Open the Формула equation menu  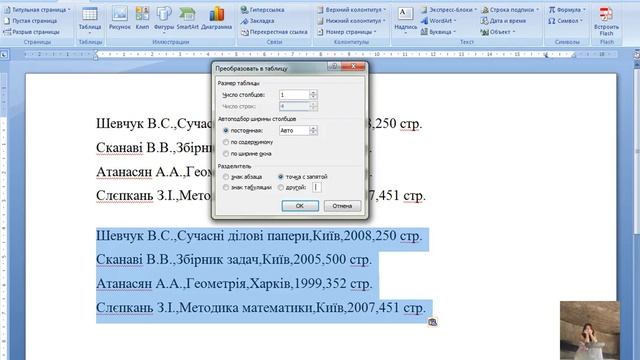click(x=567, y=9)
